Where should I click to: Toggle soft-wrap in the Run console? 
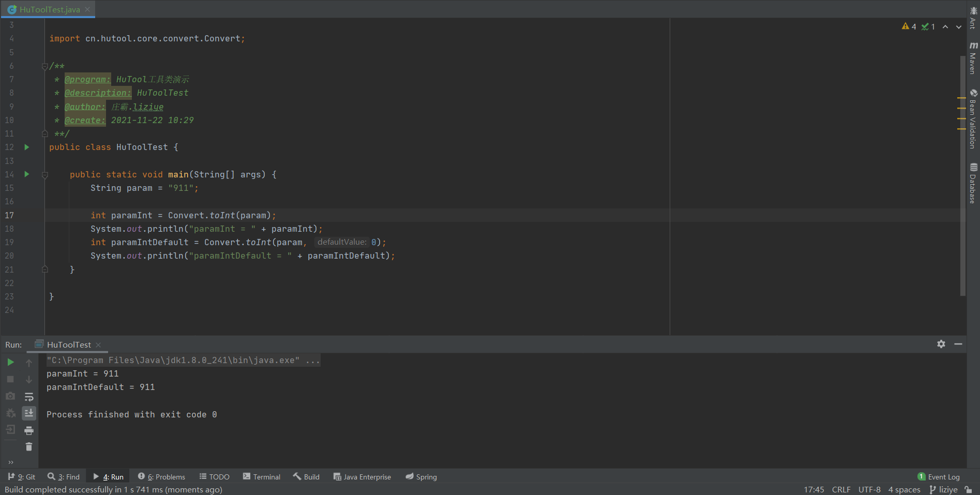click(x=29, y=397)
